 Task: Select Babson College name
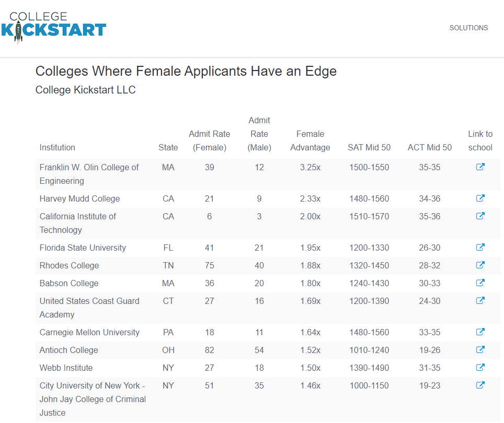point(69,283)
